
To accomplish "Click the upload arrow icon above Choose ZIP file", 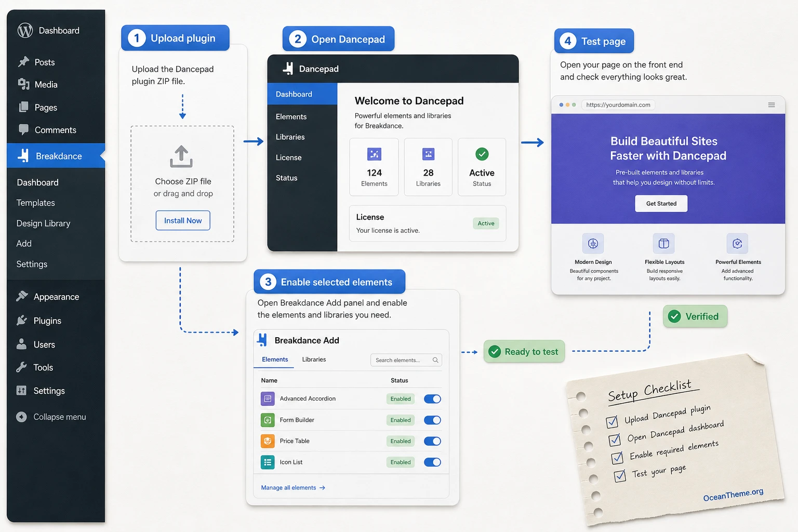I will coord(181,156).
